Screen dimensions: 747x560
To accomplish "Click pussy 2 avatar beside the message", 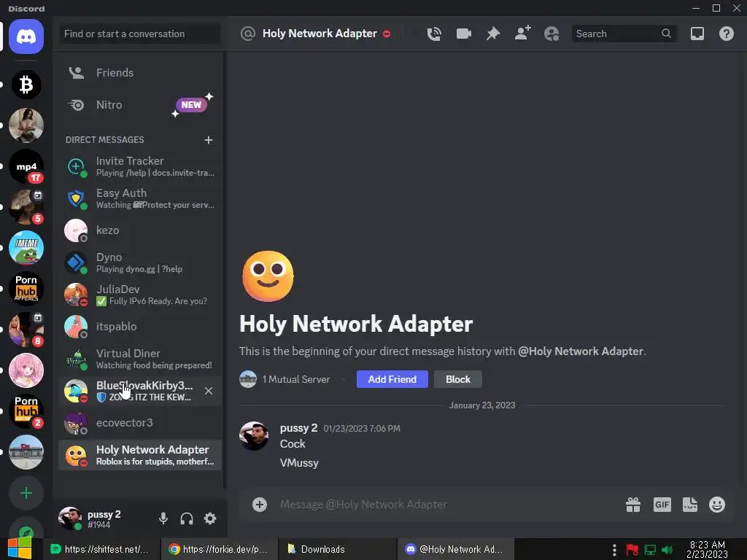I will click(253, 436).
